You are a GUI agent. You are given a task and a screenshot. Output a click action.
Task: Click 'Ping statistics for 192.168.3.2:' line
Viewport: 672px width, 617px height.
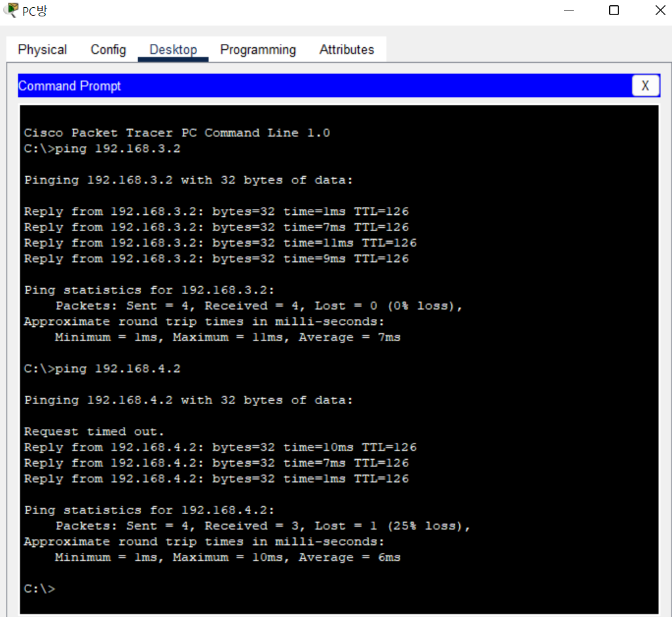point(149,290)
